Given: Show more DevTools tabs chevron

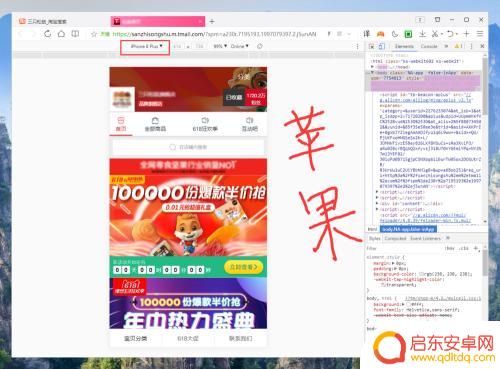Looking at the screenshot, I should click(446, 46).
